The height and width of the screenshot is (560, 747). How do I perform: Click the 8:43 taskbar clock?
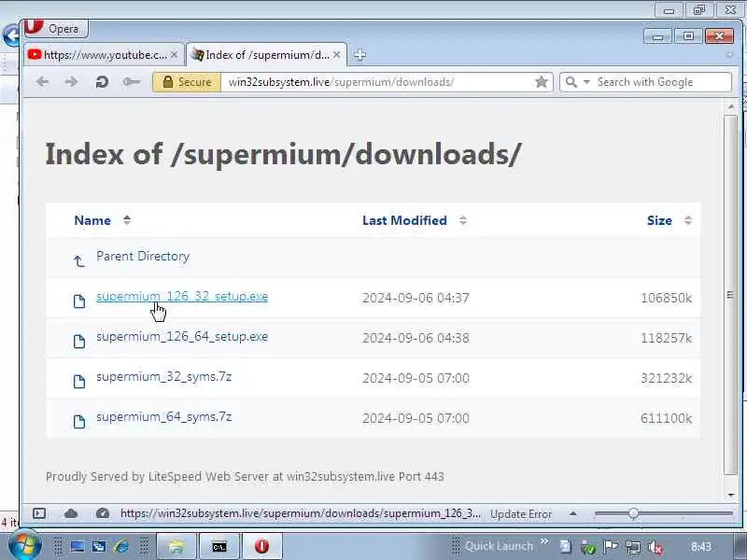701,547
